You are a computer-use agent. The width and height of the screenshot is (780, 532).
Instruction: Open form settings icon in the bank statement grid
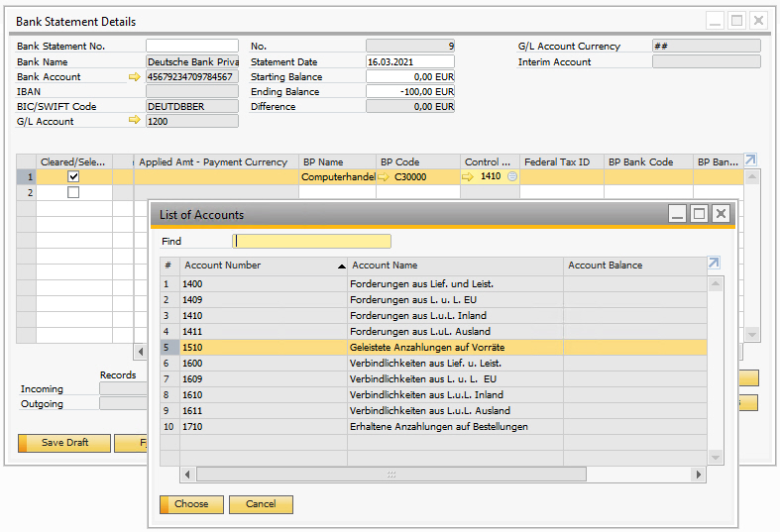click(x=750, y=160)
